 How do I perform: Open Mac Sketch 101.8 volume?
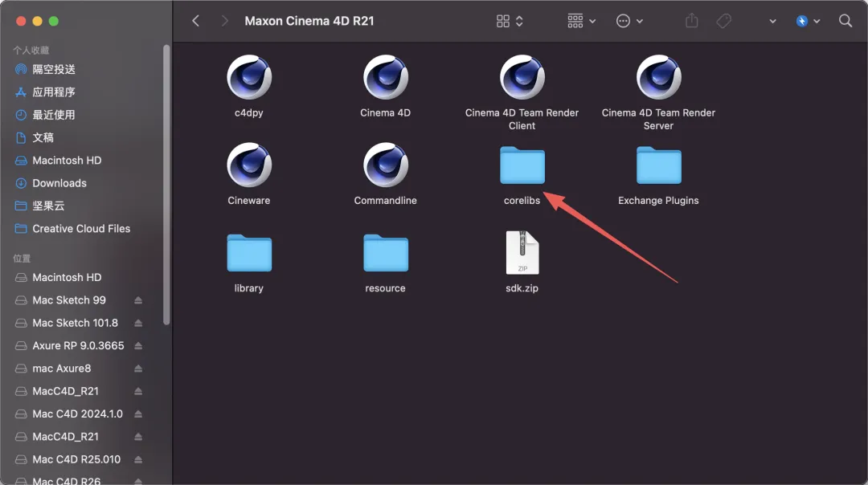(x=76, y=323)
